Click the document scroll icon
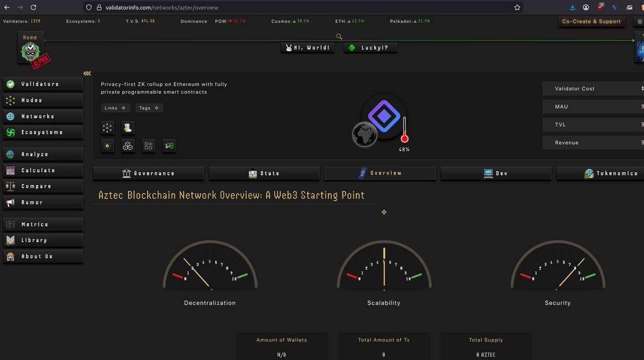The height and width of the screenshot is (360, 644). pos(128,128)
